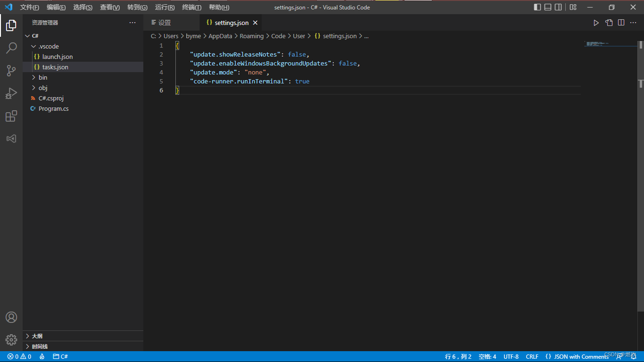Image resolution: width=644 pixels, height=362 pixels.
Task: Open Settings UI icon in editor toolbar
Action: click(x=609, y=23)
